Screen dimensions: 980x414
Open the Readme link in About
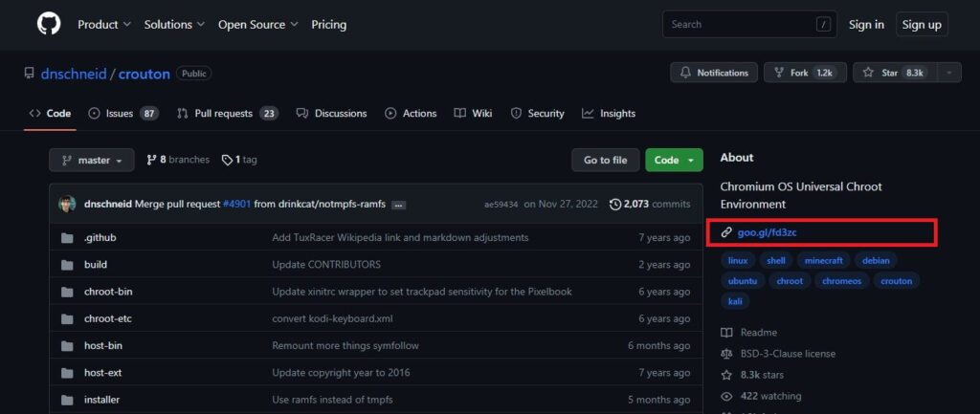(749, 333)
